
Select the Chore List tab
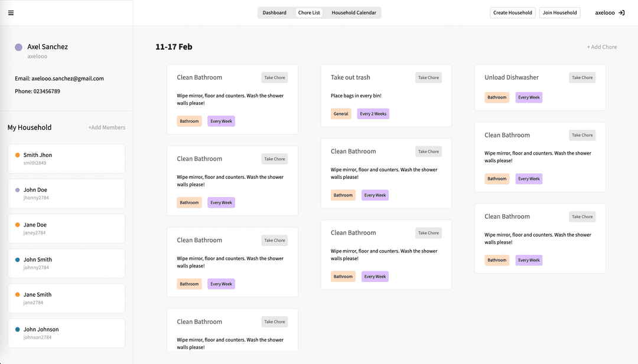pyautogui.click(x=309, y=12)
